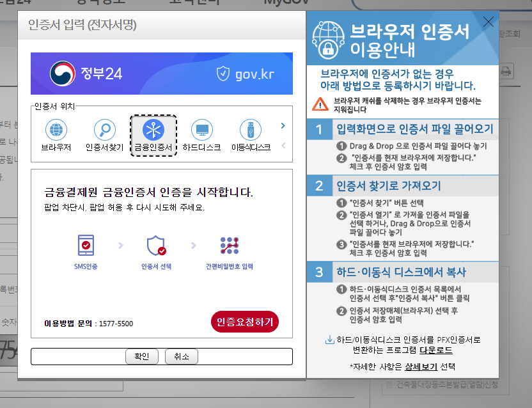The image size is (532, 408).
Task: Click heading 인증서 찾기로 가져오기
Action: (389, 185)
